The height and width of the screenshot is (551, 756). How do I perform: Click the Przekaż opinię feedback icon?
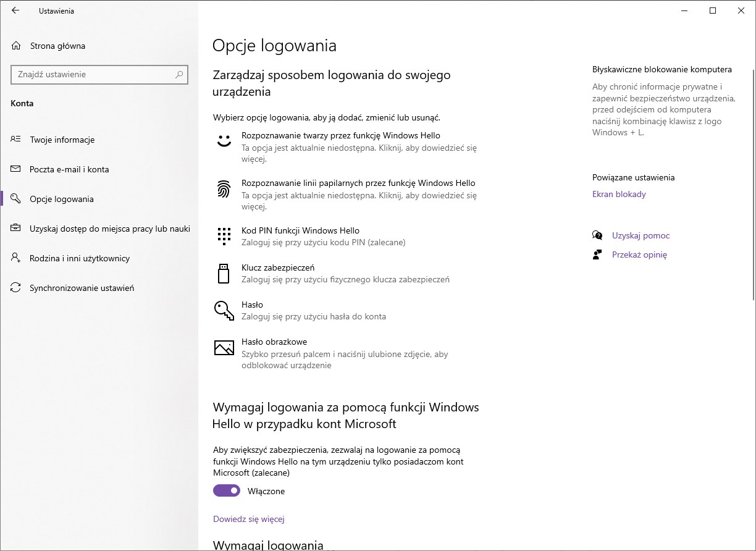coord(597,254)
